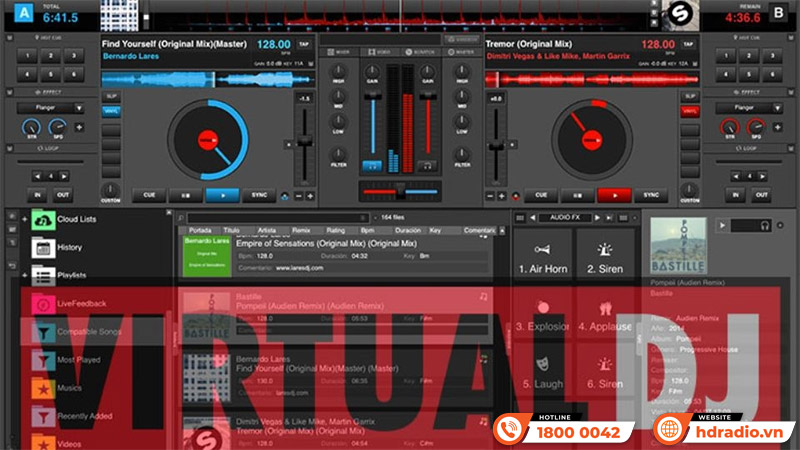Double the loop length on deck B with the right arrow
800x450 pixels.
pyautogui.click(x=762, y=177)
